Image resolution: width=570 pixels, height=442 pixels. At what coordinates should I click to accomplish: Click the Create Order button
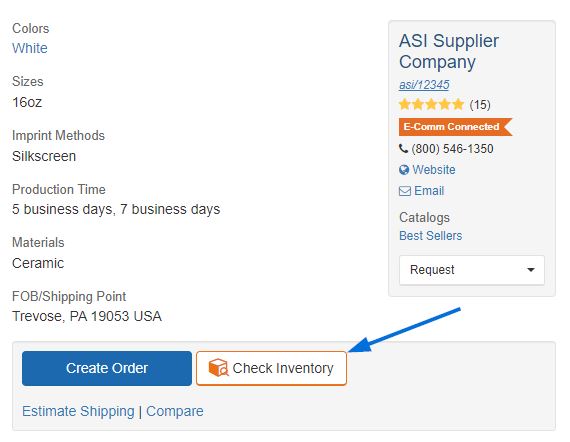pyautogui.click(x=107, y=368)
